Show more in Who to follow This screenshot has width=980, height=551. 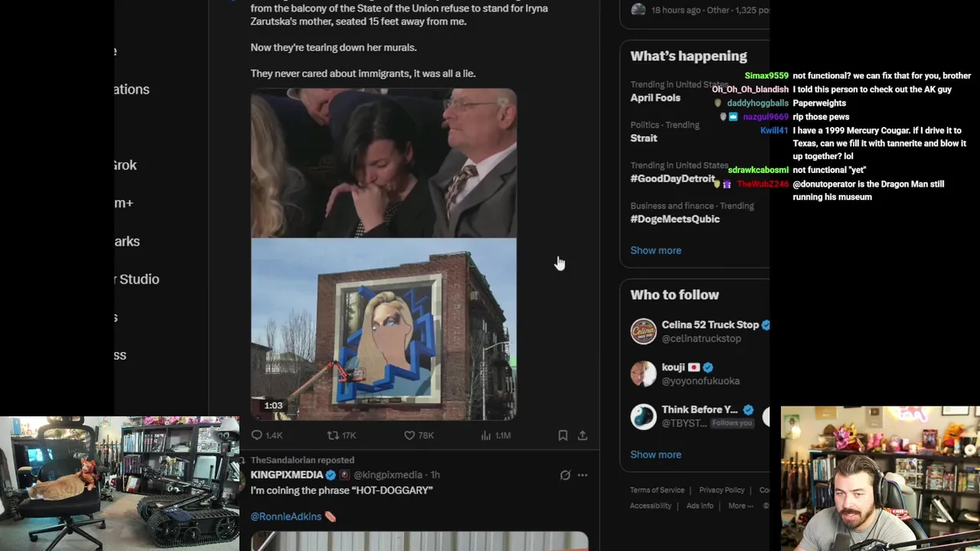[x=655, y=455]
